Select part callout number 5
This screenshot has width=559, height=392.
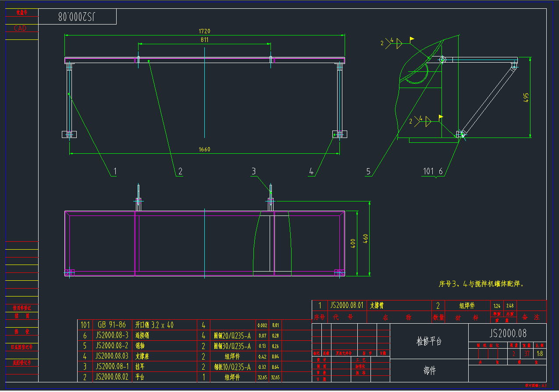point(368,172)
